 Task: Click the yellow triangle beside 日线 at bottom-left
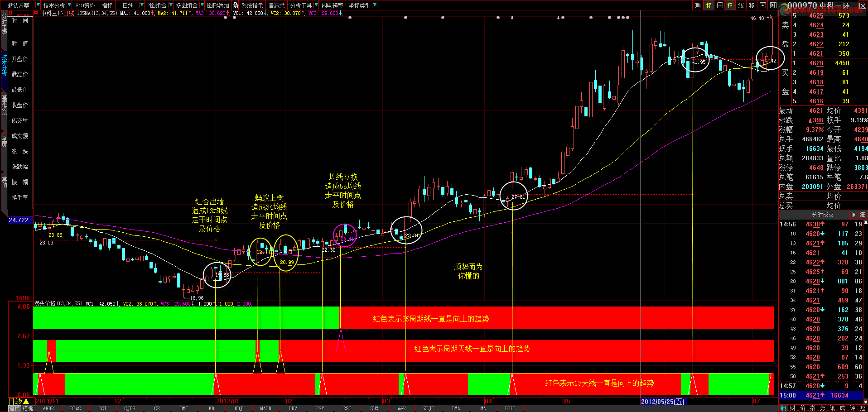(26, 401)
